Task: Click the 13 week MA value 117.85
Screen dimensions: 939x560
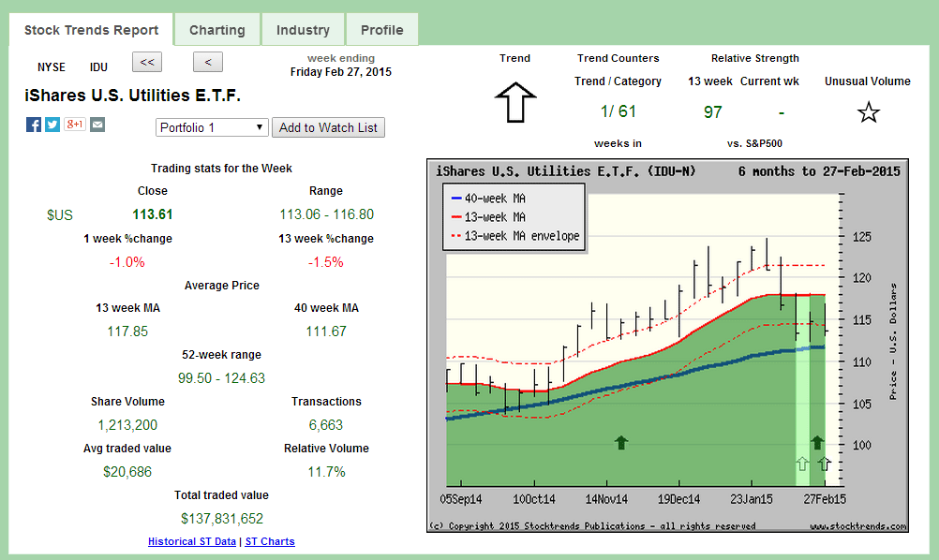Action: pos(127,332)
